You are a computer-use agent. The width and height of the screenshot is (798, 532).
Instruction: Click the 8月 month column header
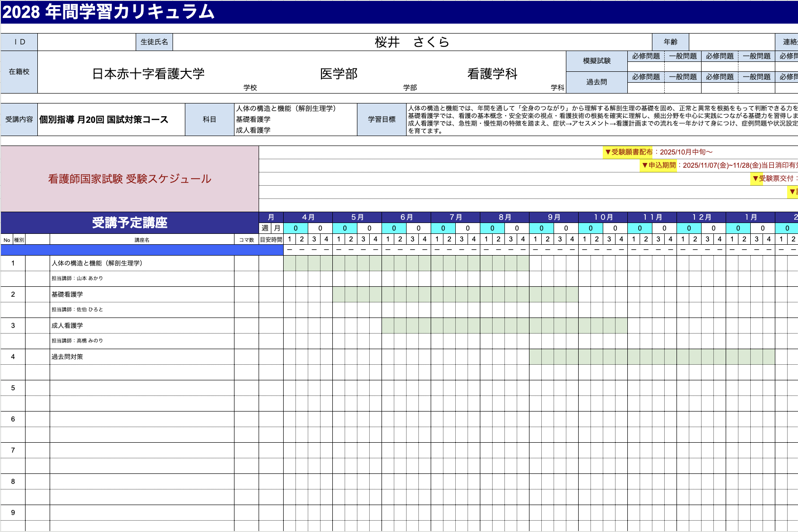click(x=504, y=217)
